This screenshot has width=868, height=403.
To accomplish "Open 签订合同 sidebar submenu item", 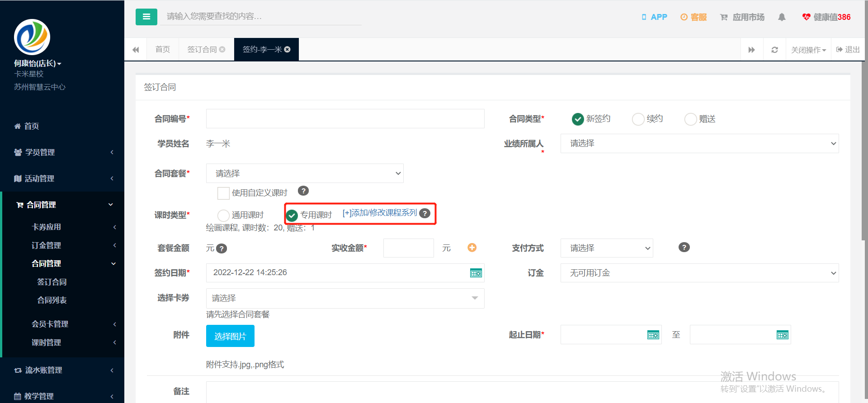I will pos(52,282).
